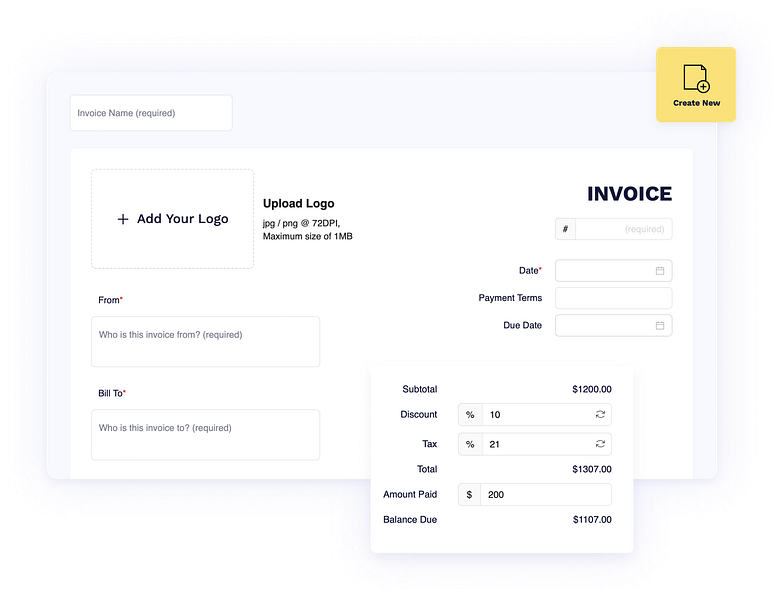Focus the invoice number required field
Image resolution: width=783 pixels, height=600 pixels.
pyautogui.click(x=623, y=229)
